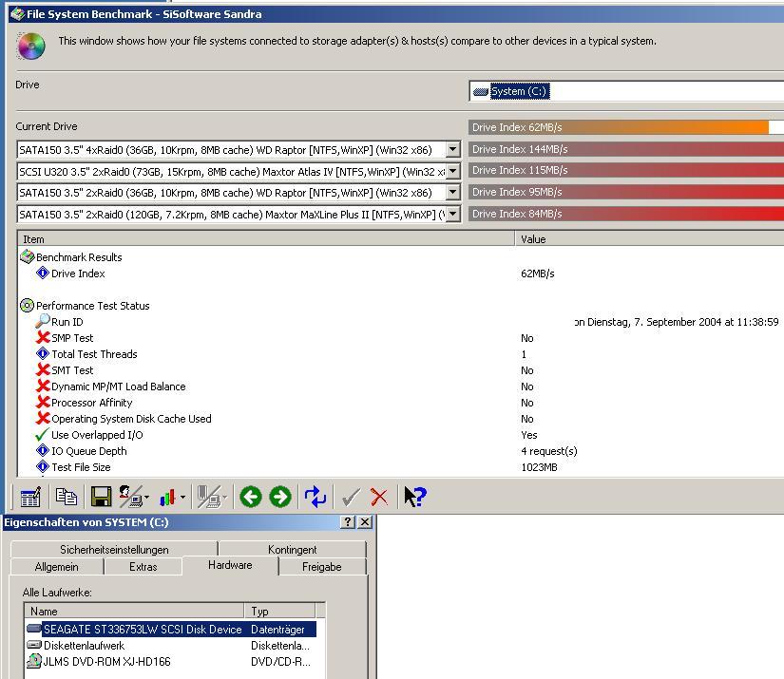Open the Maxtor MaXLine Plus II reference dropdown
The width and height of the screenshot is (784, 679).
pos(452,215)
